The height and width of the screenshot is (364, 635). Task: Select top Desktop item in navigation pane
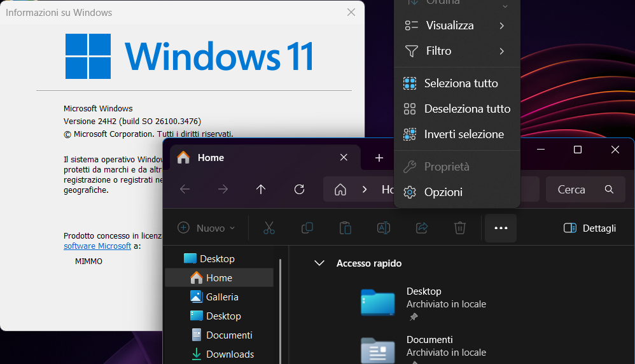coord(220,259)
